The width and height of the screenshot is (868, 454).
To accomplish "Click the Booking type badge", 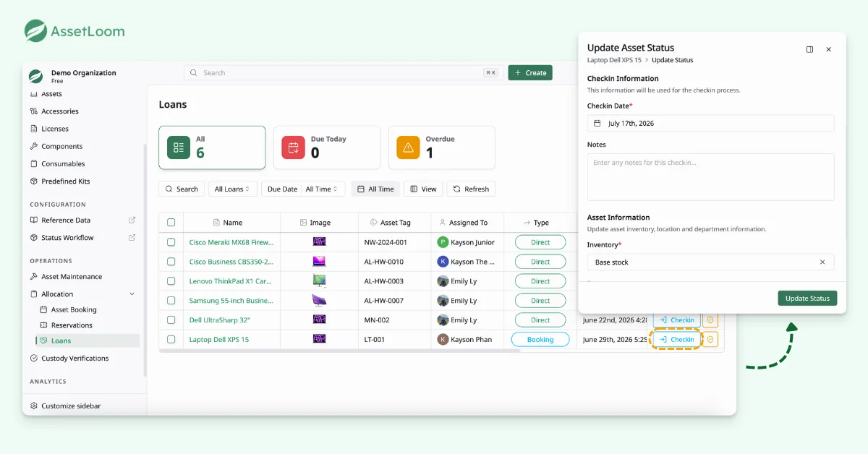I will pos(540,340).
